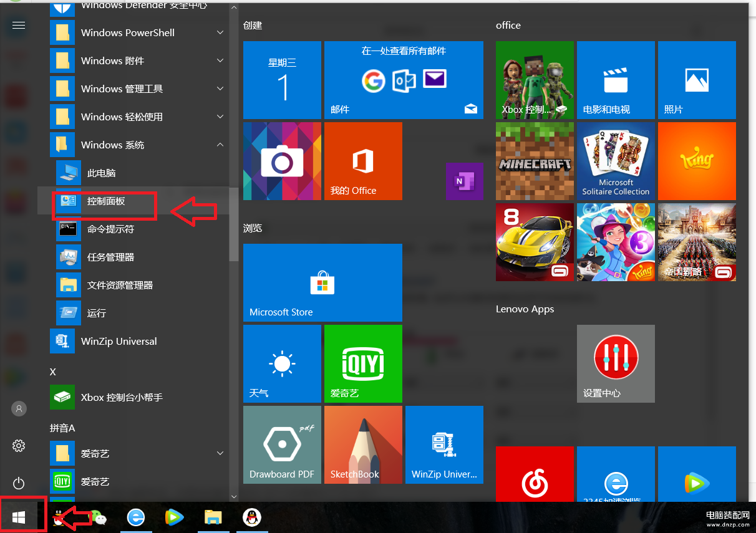This screenshot has width=756, height=533.
Task: Open the 天气 weather tile
Action: click(282, 363)
